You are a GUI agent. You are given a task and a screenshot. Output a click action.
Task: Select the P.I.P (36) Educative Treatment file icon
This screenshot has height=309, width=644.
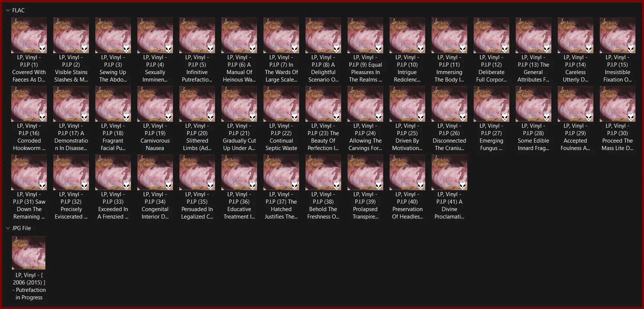239,172
